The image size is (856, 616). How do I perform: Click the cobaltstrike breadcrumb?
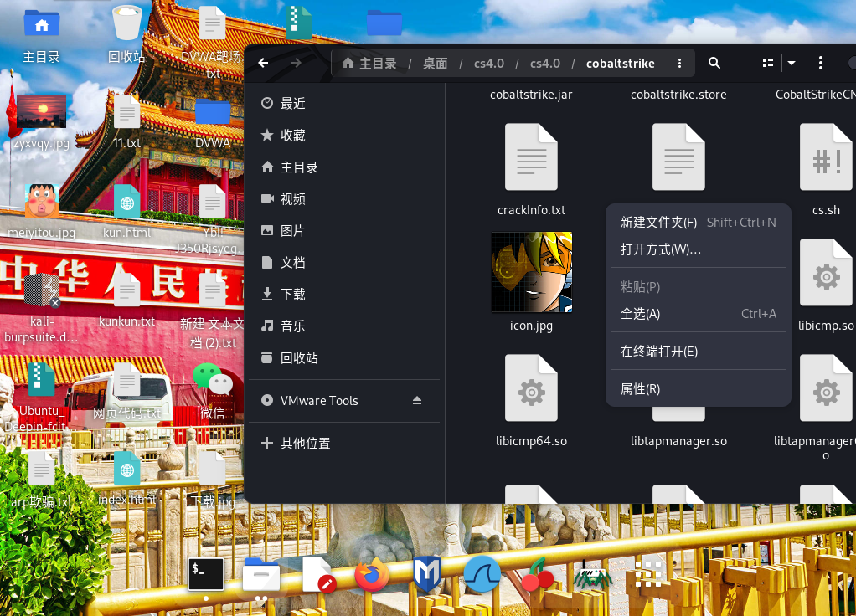click(620, 64)
